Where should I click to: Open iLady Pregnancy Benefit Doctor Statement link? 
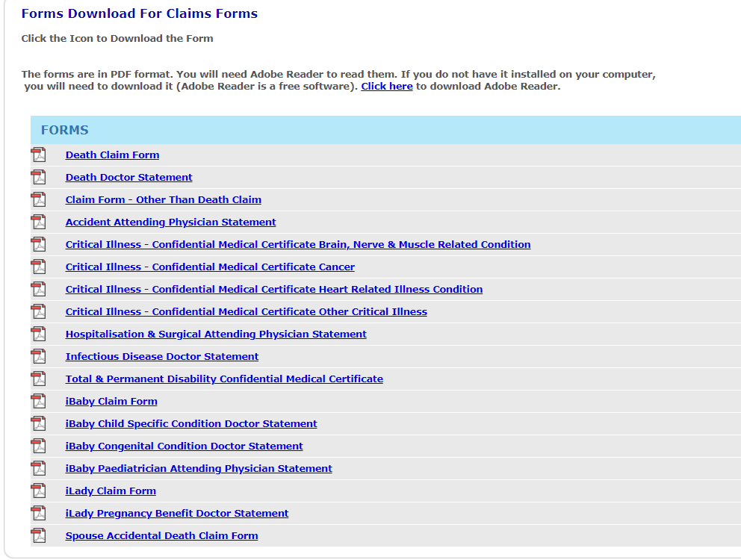click(x=177, y=513)
